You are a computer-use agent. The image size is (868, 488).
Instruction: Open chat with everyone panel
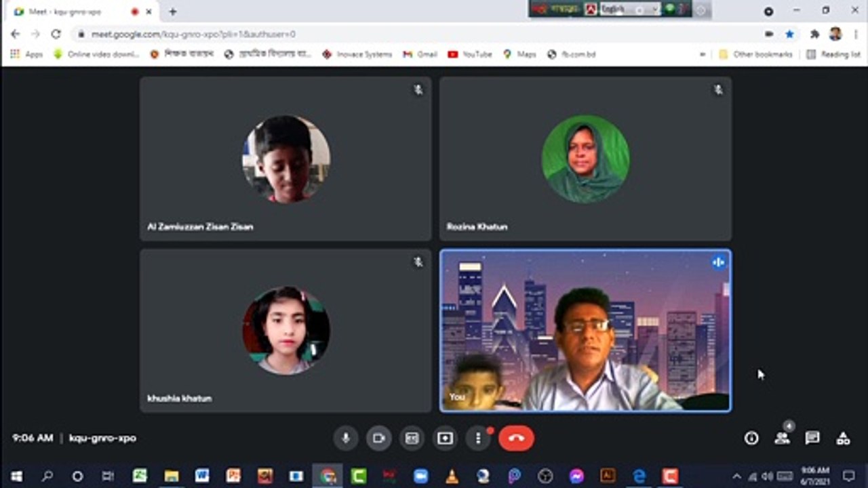click(812, 439)
